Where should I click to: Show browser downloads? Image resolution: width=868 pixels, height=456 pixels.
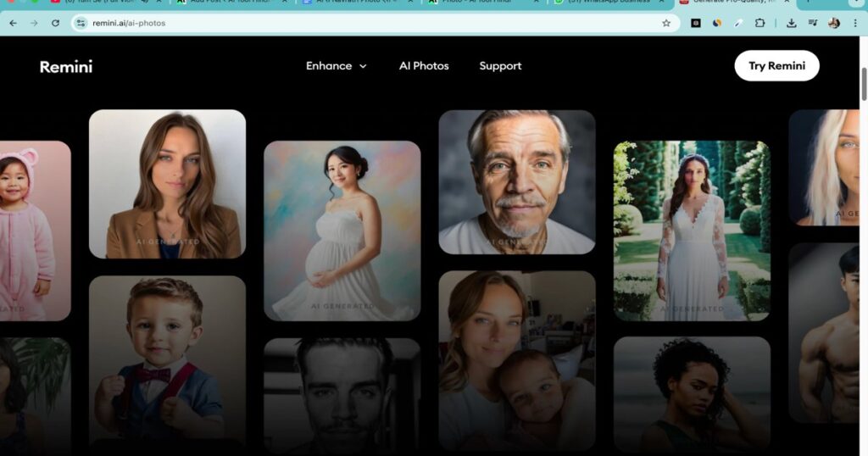pyautogui.click(x=792, y=23)
